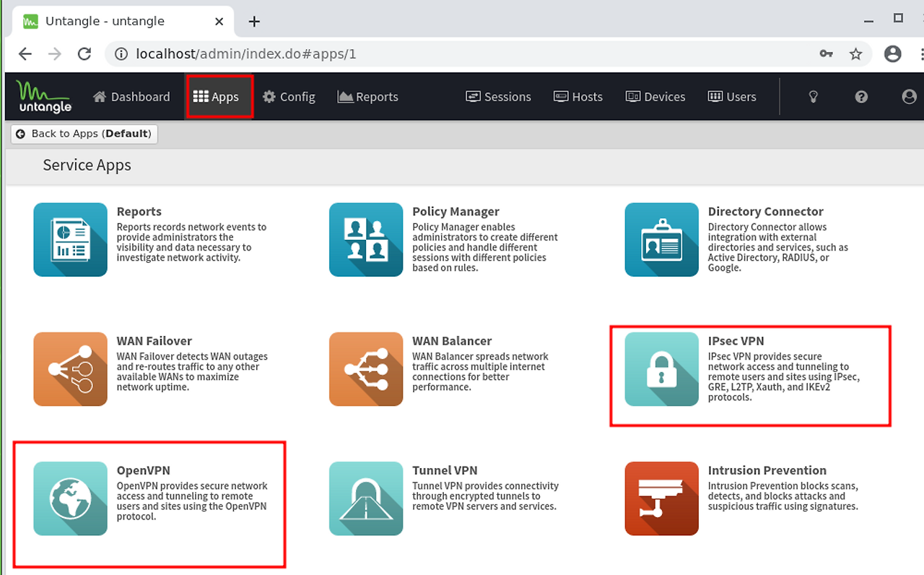Image resolution: width=924 pixels, height=575 pixels.
Task: Select the Untangle browser tab
Action: pos(123,22)
